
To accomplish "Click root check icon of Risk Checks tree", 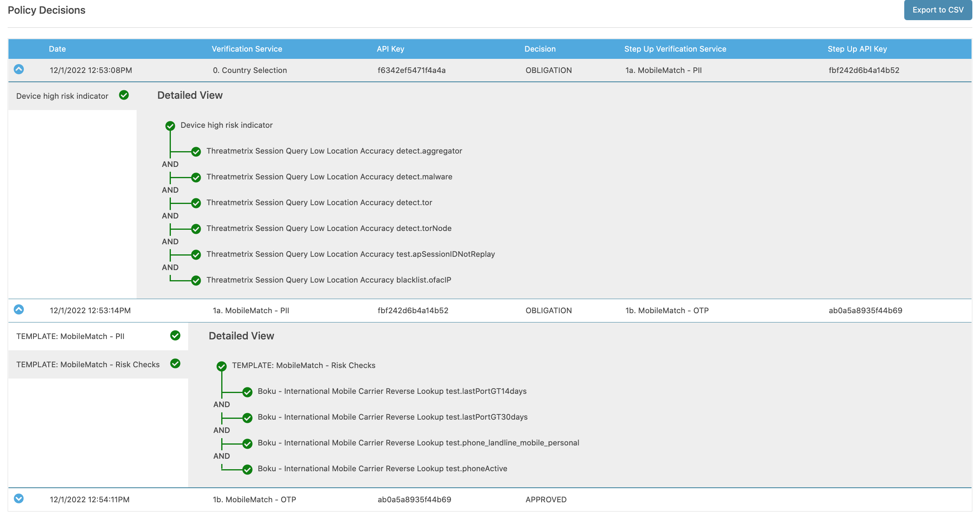I will coord(222,366).
